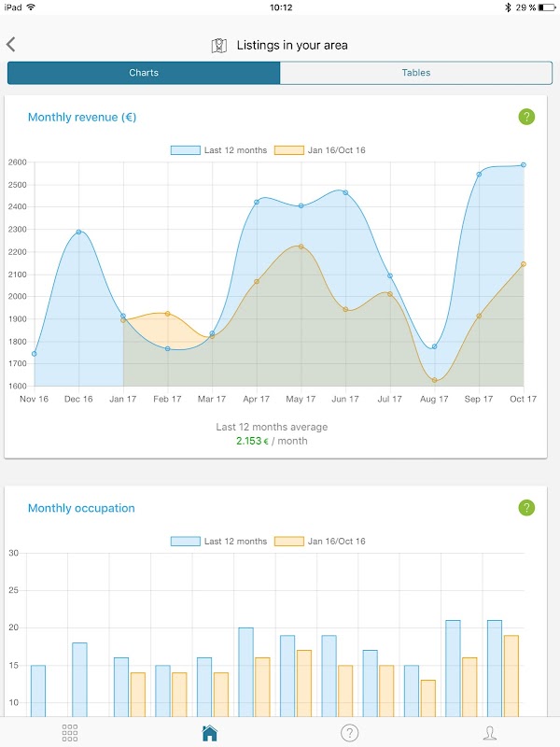Tap the '2.153 €' average value
The image size is (560, 747).
252,441
